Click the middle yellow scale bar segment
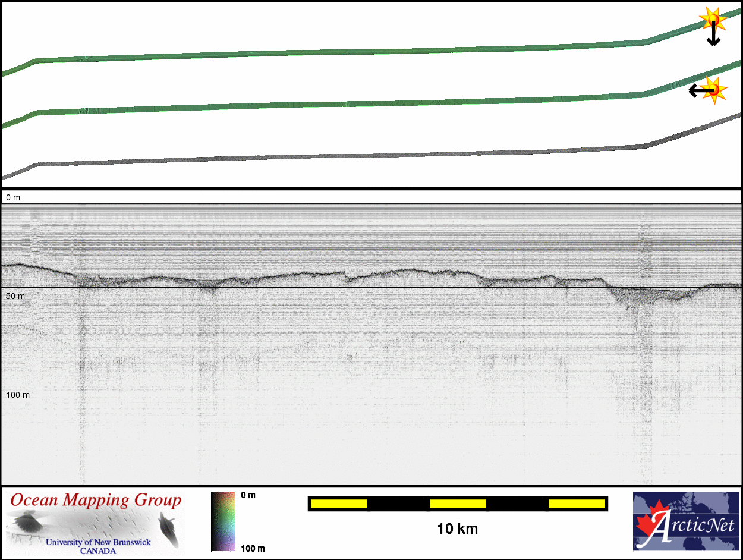Image resolution: width=743 pixels, height=560 pixels. [x=458, y=504]
